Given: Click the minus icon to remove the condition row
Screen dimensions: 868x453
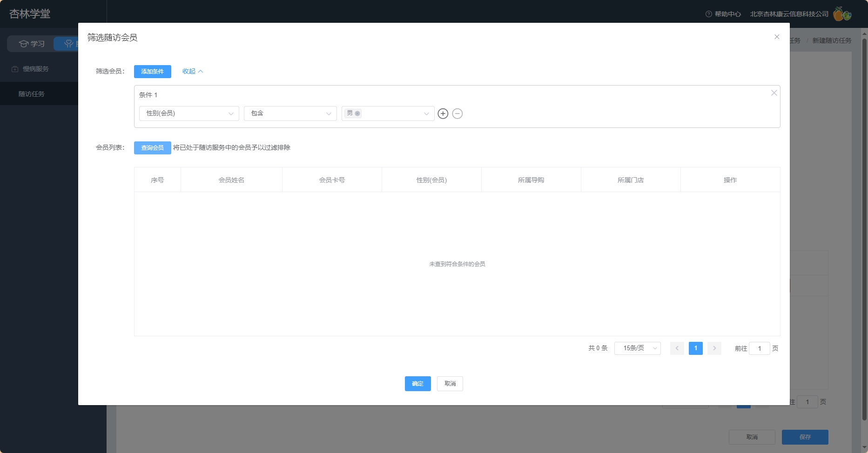Looking at the screenshot, I should pos(458,113).
